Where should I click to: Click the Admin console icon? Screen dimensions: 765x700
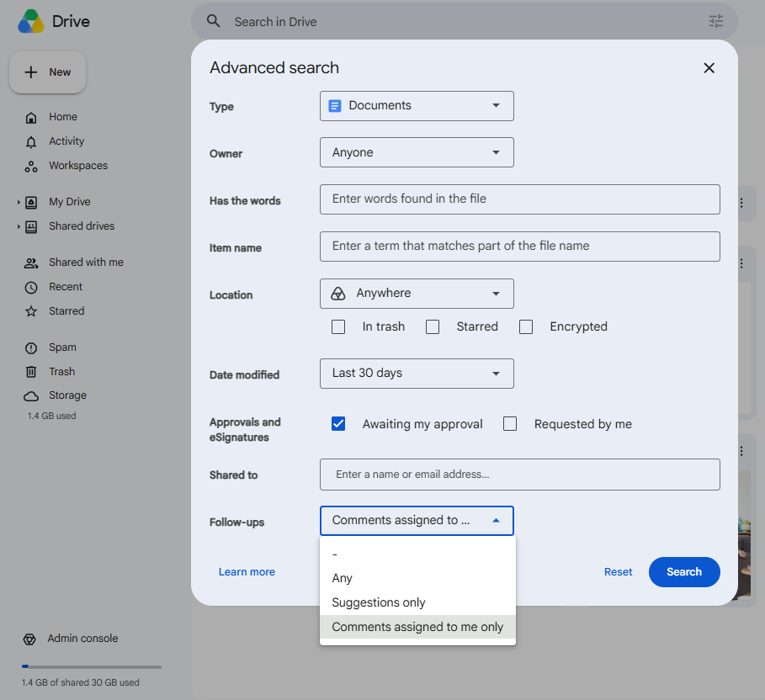point(29,639)
